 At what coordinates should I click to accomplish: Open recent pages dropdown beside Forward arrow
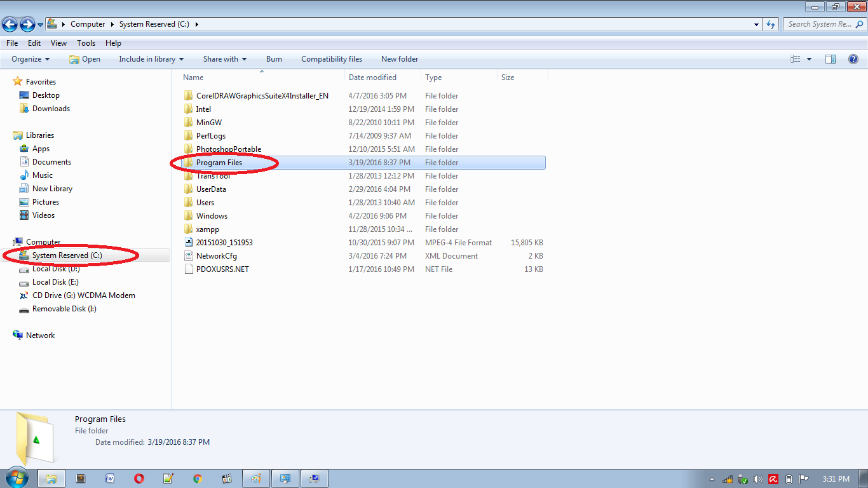click(x=40, y=25)
